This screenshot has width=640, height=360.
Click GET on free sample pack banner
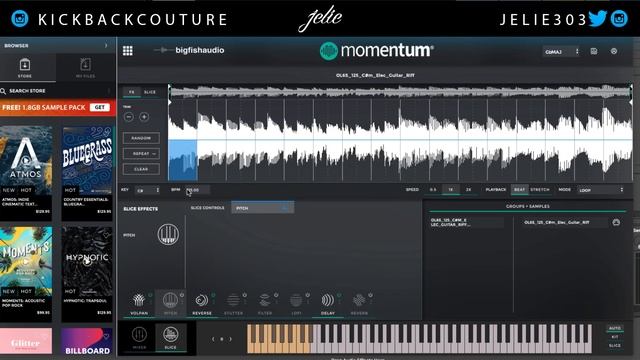pos(100,107)
